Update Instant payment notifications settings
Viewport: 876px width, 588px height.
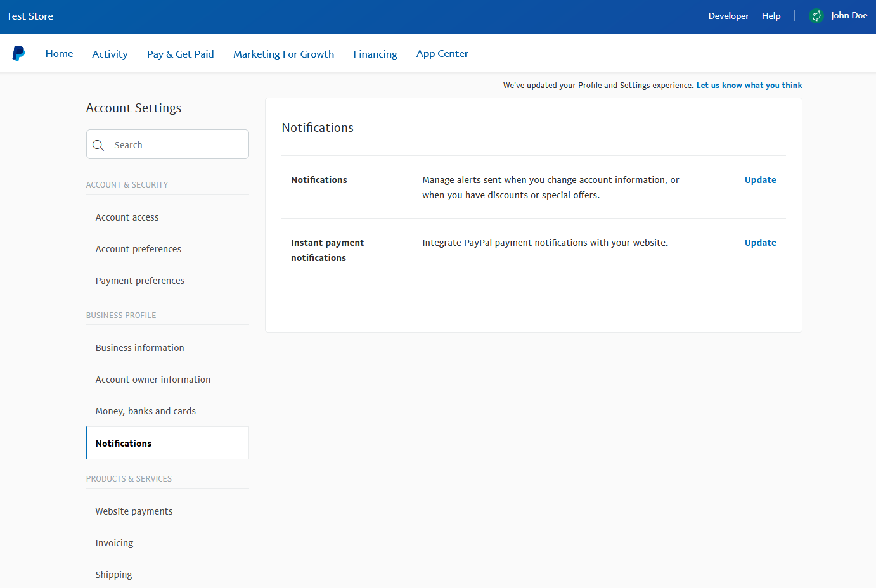coord(760,243)
